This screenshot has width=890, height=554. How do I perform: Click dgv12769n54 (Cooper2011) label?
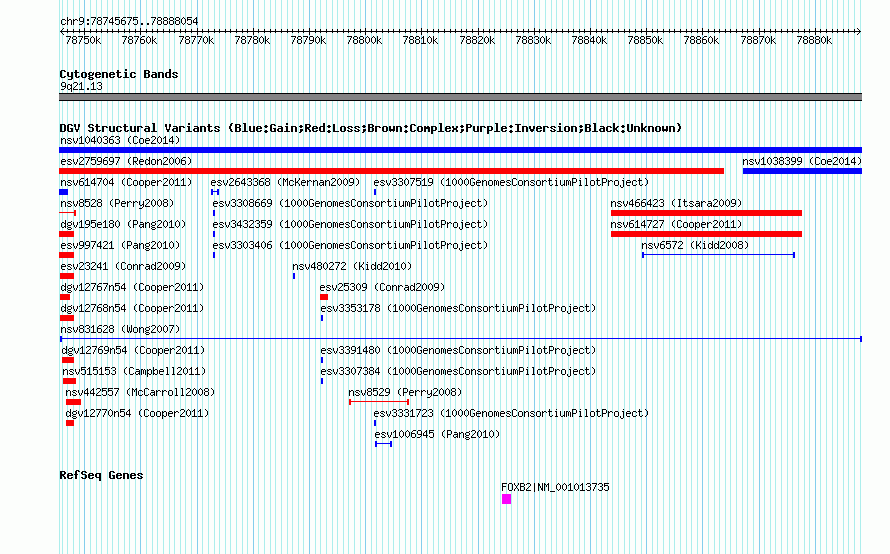coord(133,350)
